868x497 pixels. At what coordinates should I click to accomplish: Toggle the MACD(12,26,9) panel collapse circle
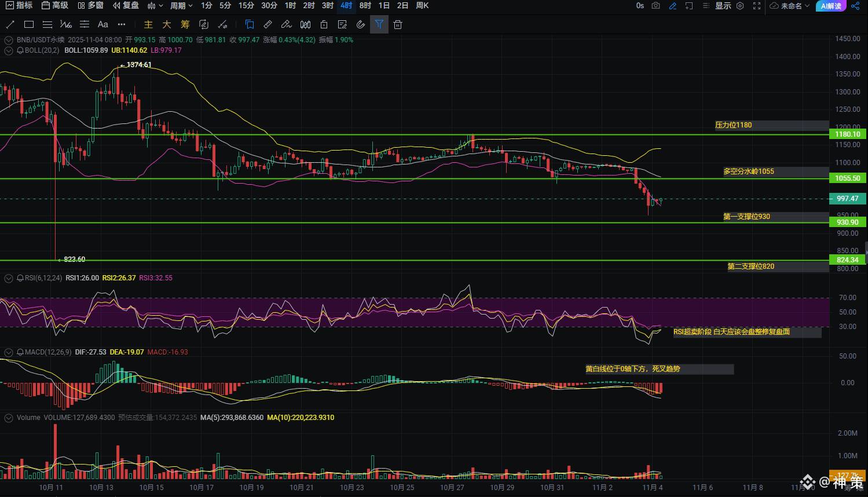(x=9, y=352)
